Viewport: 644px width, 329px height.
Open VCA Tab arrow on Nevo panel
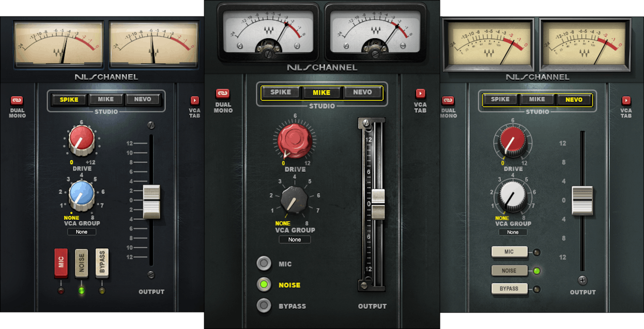(626, 100)
